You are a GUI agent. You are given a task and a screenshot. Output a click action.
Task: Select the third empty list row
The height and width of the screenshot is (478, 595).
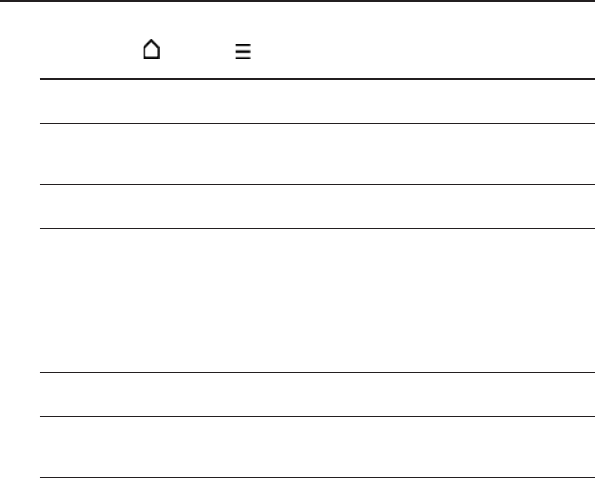coord(317,206)
